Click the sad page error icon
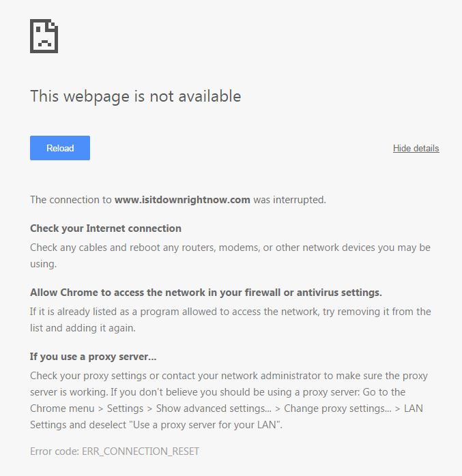Image resolution: width=462 pixels, height=476 pixels. coord(44,36)
